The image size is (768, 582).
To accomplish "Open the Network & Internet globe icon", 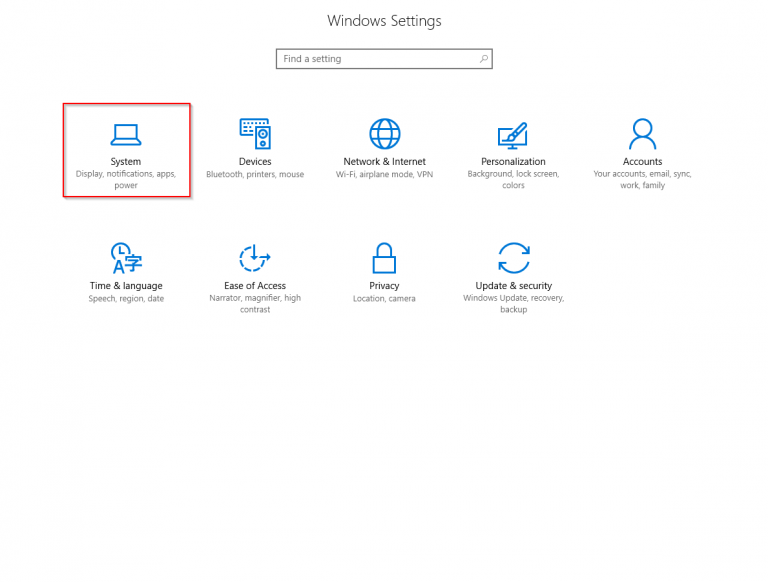I will pyautogui.click(x=384, y=133).
